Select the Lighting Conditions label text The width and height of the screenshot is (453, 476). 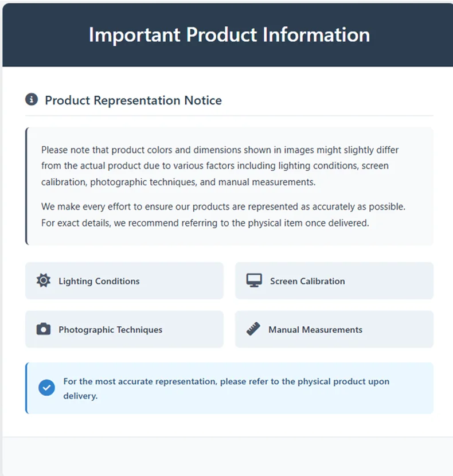click(99, 281)
